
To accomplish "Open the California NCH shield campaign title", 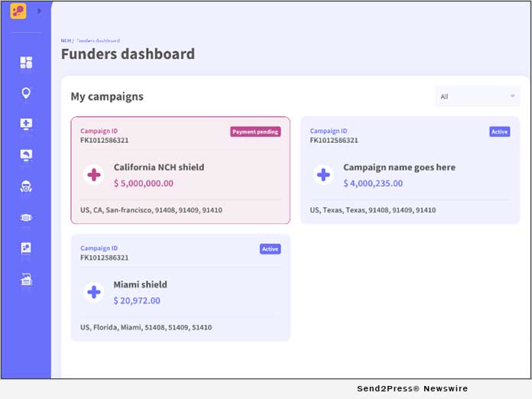I will [x=159, y=167].
